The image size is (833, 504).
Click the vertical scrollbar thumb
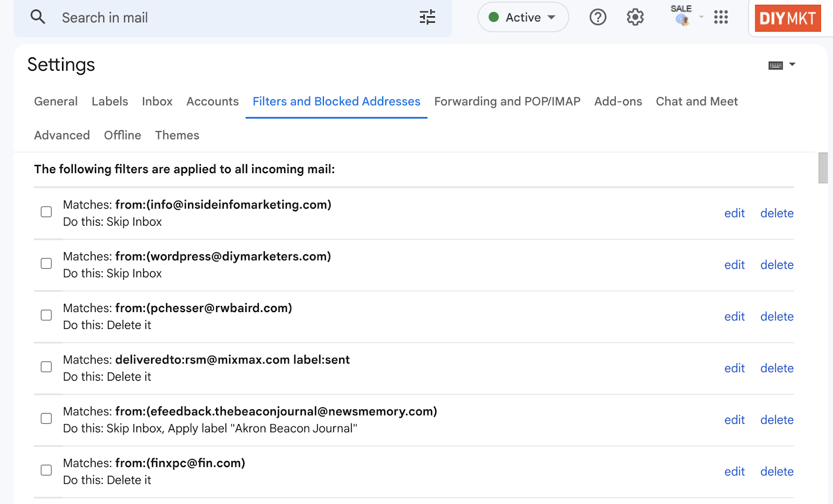coord(823,167)
